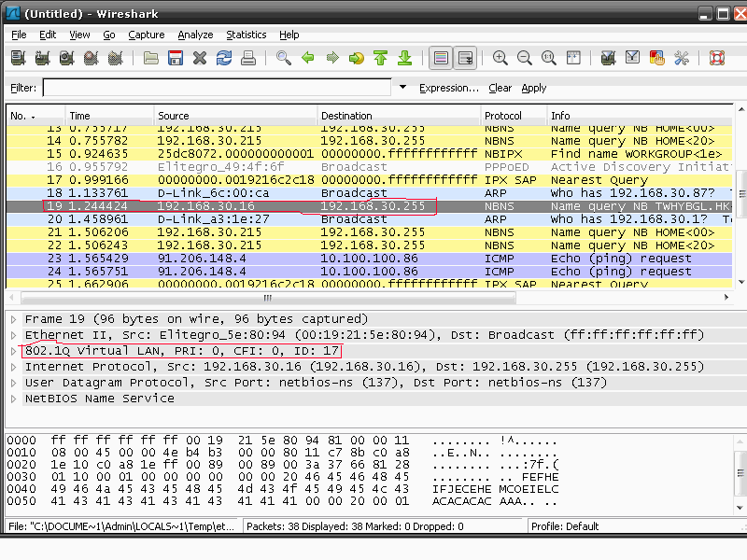Expand 802.1Q Virtual LAN details
Image resolution: width=747 pixels, height=560 pixels.
[x=14, y=352]
